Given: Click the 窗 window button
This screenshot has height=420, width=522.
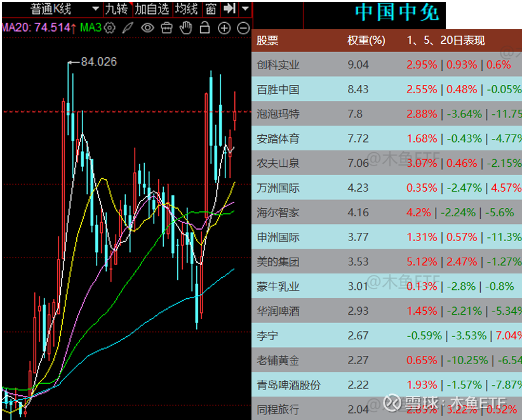Looking at the screenshot, I should (211, 9).
